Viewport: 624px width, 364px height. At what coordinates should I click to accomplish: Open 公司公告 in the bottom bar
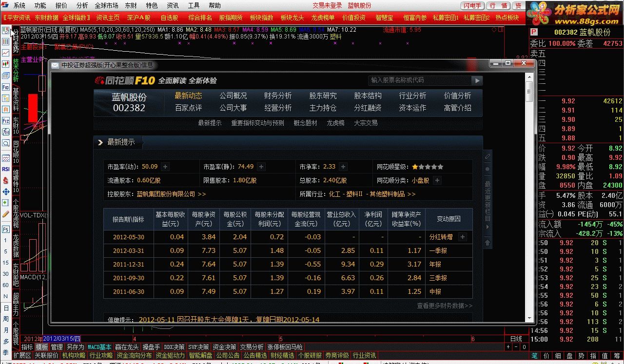(227, 356)
